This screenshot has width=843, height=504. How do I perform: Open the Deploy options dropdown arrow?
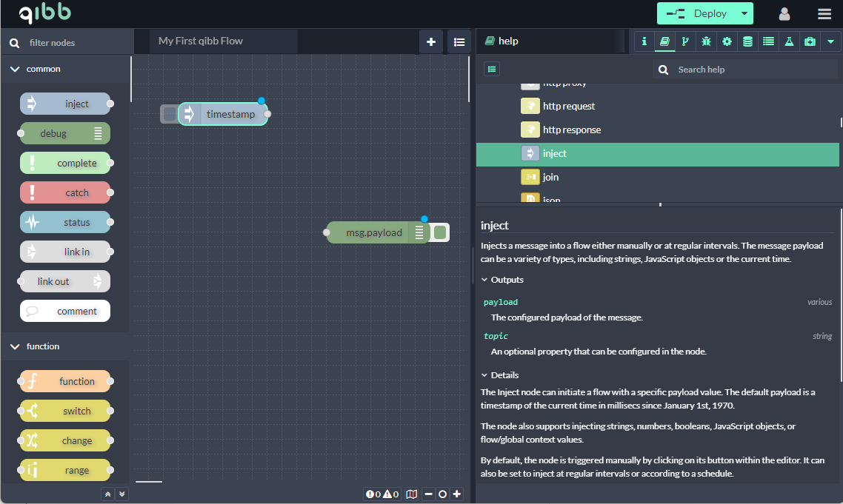[744, 13]
